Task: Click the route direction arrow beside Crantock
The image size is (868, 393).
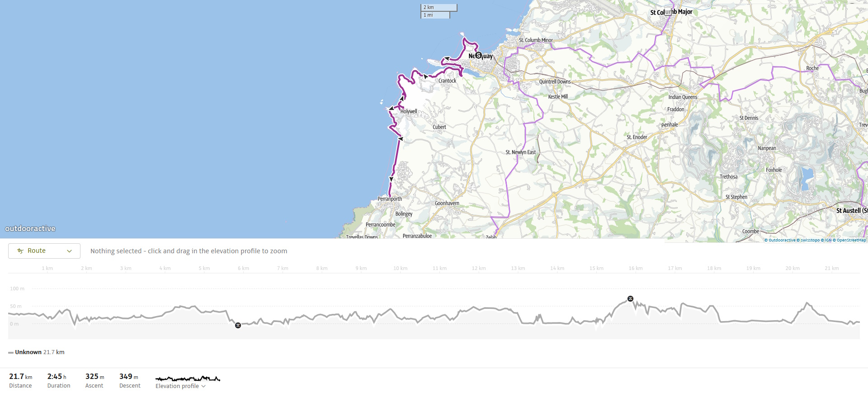Action: 426,77
